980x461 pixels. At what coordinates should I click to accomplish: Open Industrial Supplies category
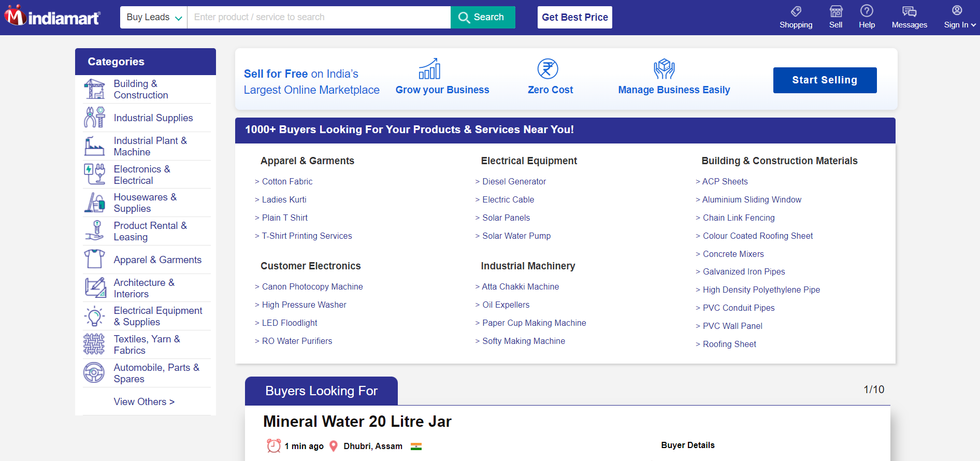pyautogui.click(x=153, y=118)
